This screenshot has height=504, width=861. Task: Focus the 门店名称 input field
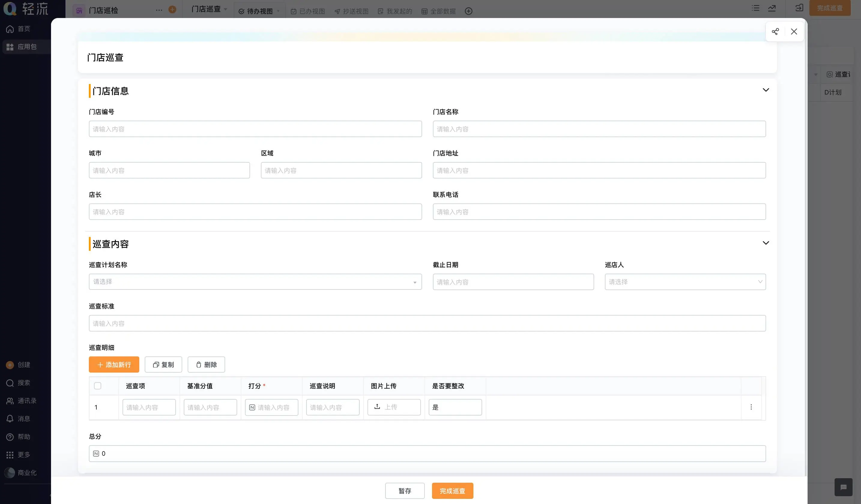pos(599,129)
